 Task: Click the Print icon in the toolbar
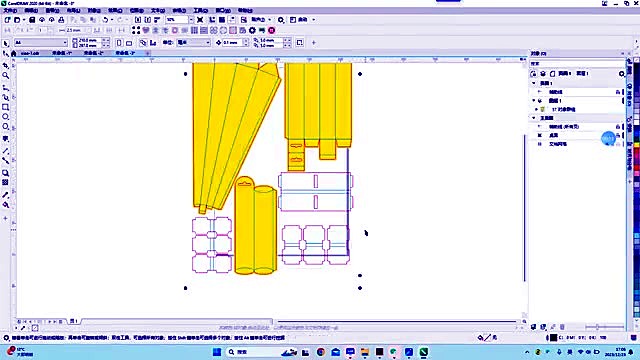point(61,20)
